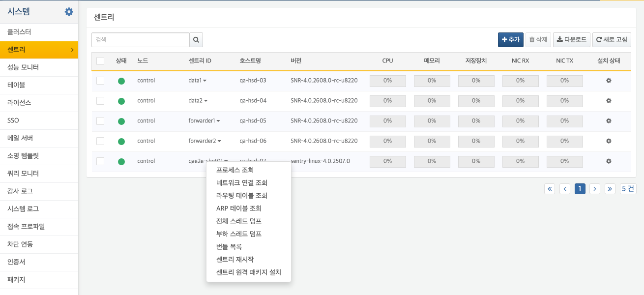This screenshot has width=644, height=295.
Task: Open system settings gear icon in sidebar header
Action: (69, 12)
